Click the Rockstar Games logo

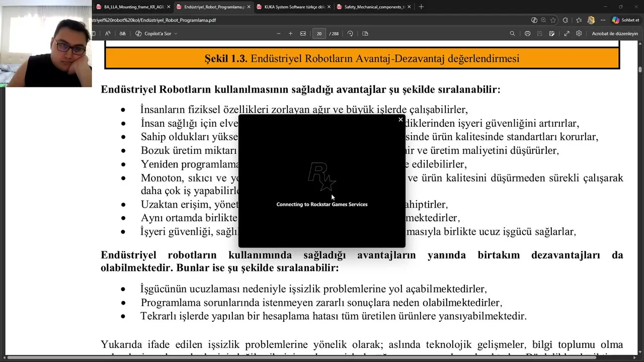coord(322,177)
